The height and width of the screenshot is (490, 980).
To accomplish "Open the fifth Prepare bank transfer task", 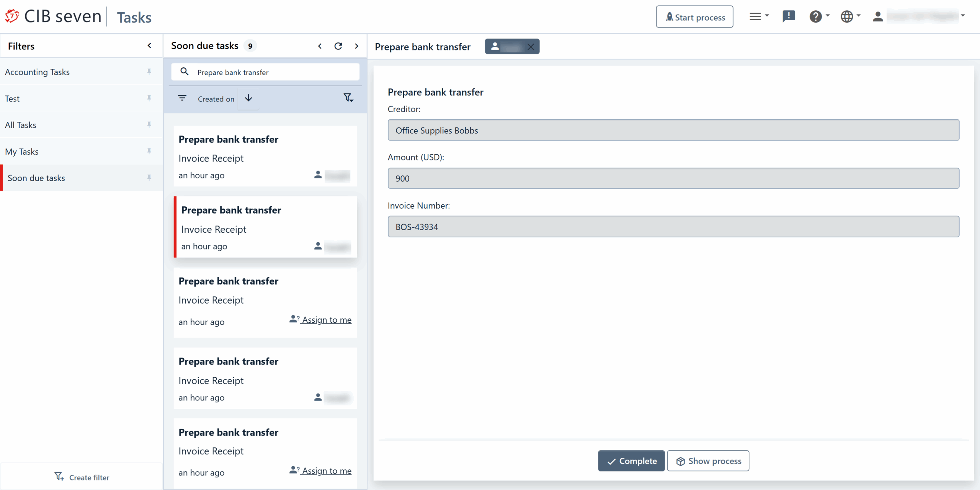I will tap(265, 453).
